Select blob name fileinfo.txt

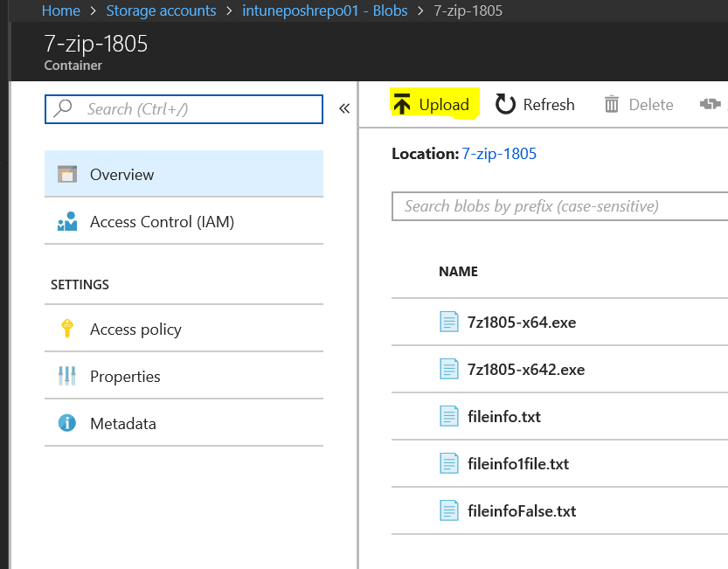click(504, 417)
